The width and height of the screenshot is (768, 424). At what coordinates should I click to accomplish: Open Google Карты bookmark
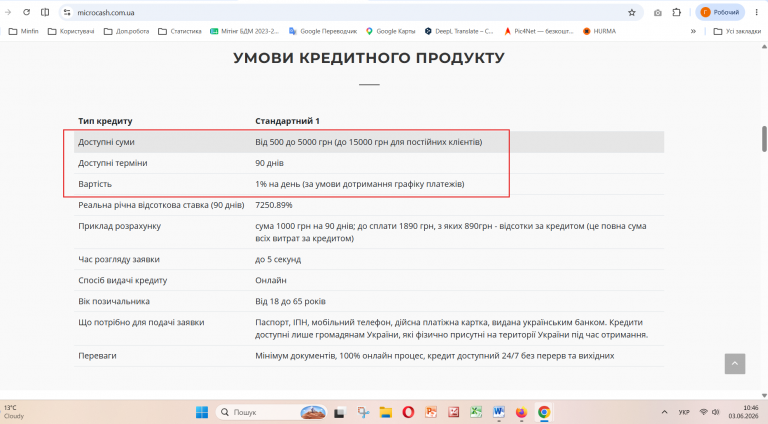click(390, 31)
